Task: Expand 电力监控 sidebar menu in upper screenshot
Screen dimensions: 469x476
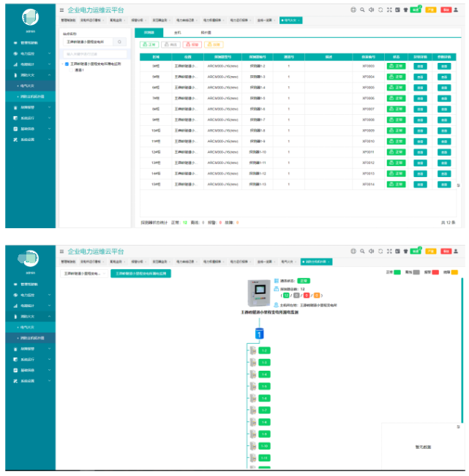Action: click(x=31, y=53)
